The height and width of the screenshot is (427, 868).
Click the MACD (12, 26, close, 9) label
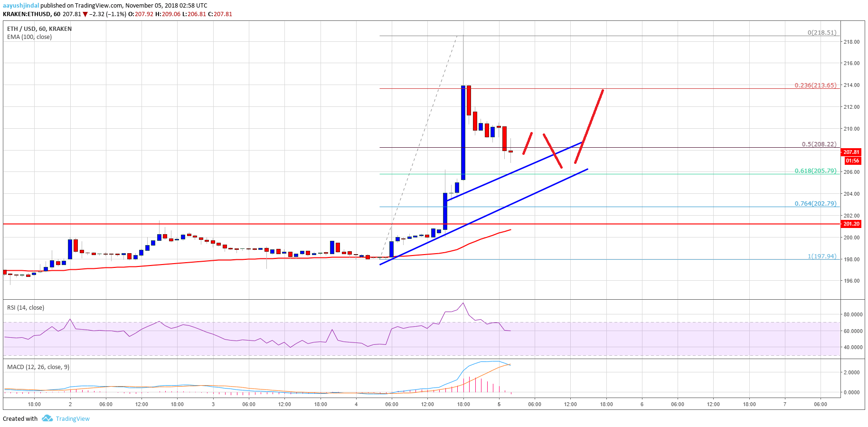[38, 367]
